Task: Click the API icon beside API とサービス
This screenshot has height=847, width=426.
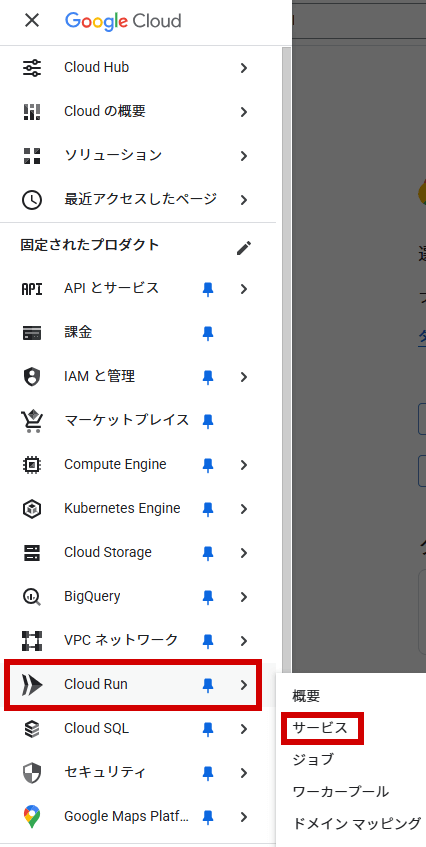Action: (x=32, y=289)
